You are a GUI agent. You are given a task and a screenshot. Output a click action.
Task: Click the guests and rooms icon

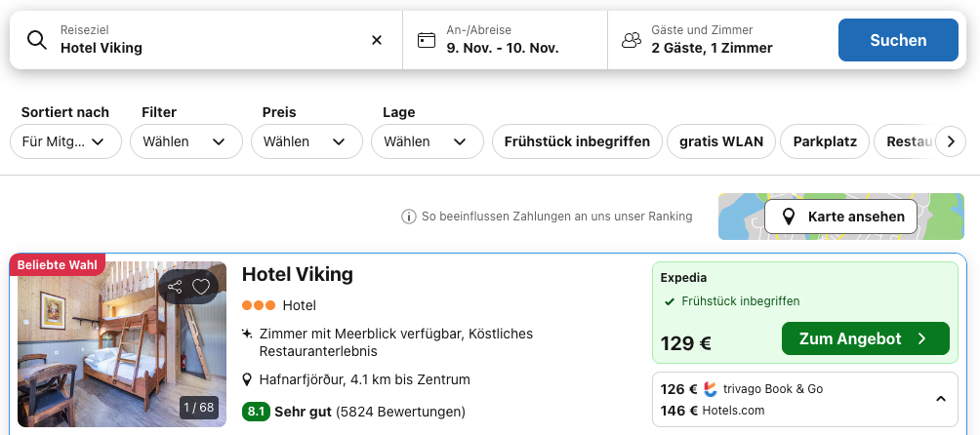tap(632, 40)
